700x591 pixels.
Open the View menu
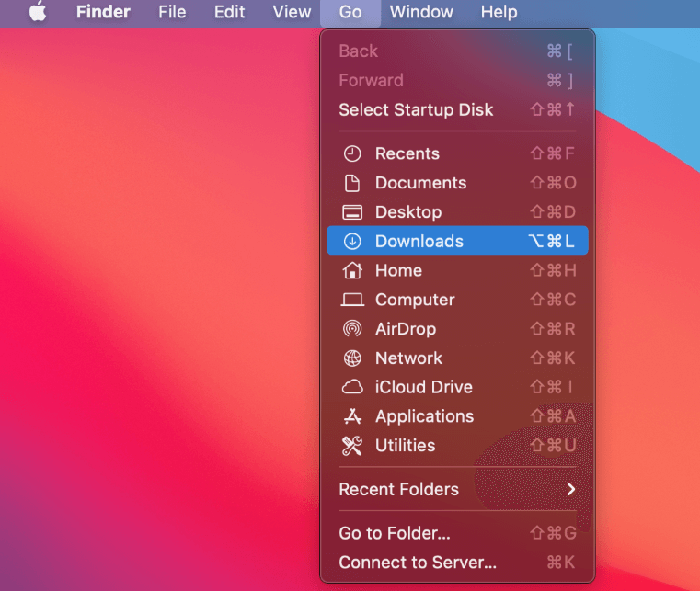[292, 12]
